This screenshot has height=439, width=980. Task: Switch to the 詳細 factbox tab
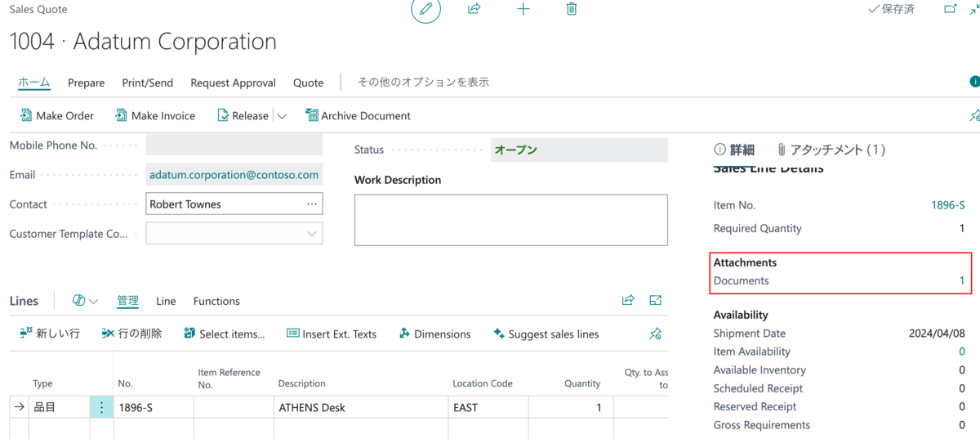point(734,150)
